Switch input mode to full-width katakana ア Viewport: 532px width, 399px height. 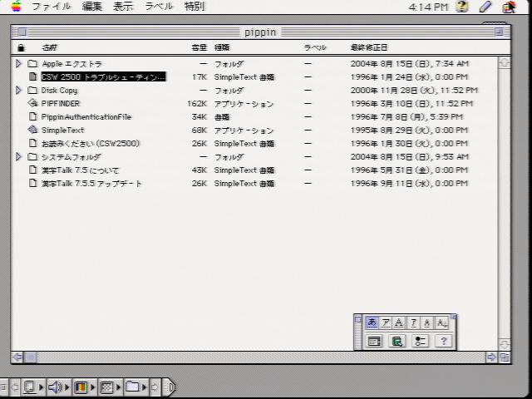pyautogui.click(x=386, y=323)
